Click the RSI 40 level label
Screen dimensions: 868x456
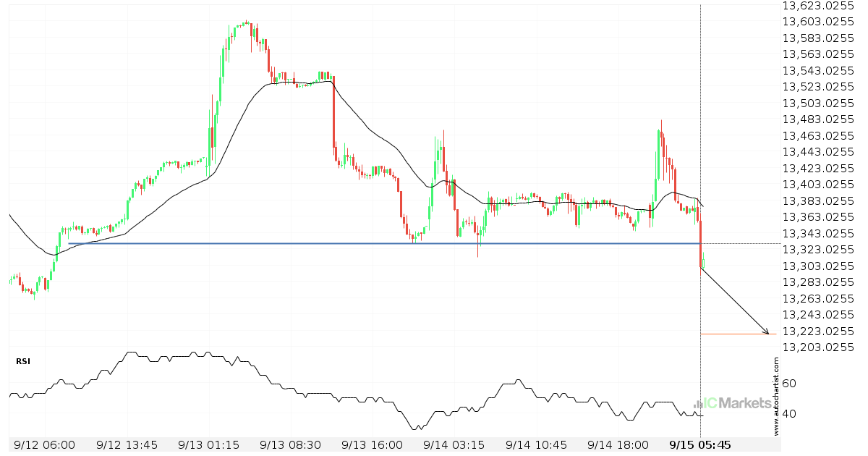[791, 414]
